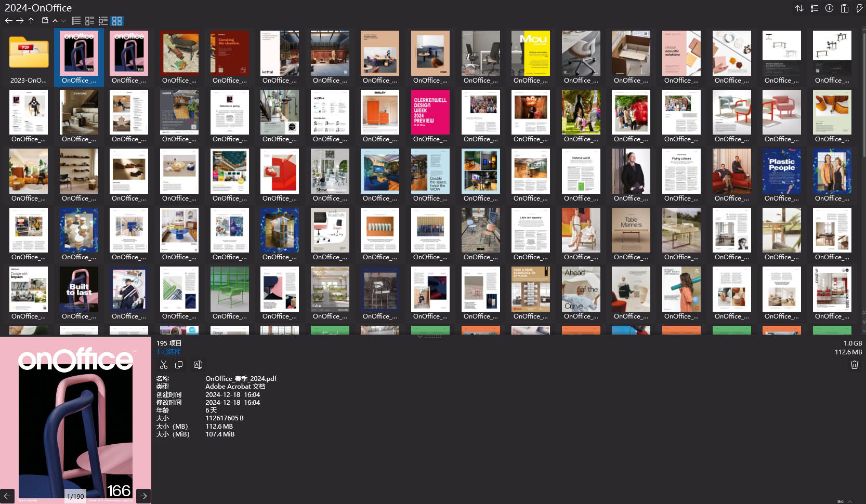The image size is (866, 504).
Task: Go back using the left arrow
Action: point(8,21)
